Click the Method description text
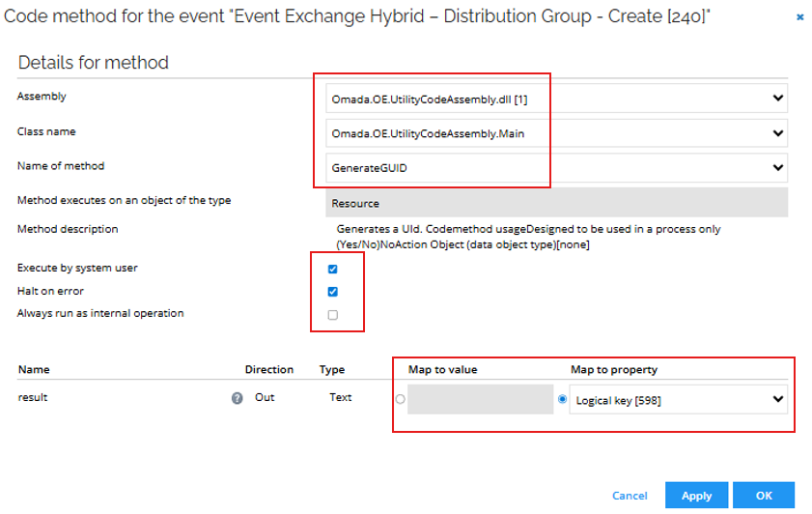Screen dimensions: 812x514 [528, 237]
